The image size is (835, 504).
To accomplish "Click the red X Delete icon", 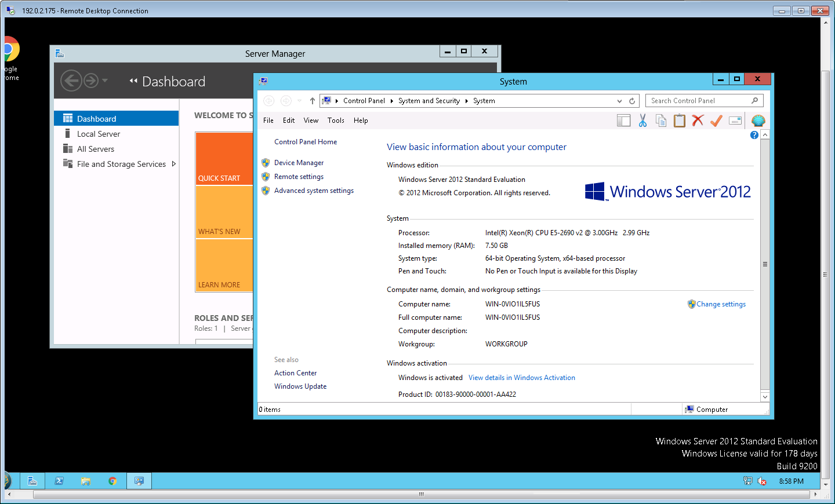I will pos(698,120).
